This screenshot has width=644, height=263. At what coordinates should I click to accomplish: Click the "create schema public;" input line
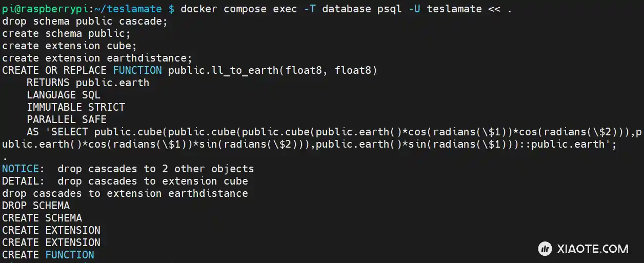click(x=66, y=33)
